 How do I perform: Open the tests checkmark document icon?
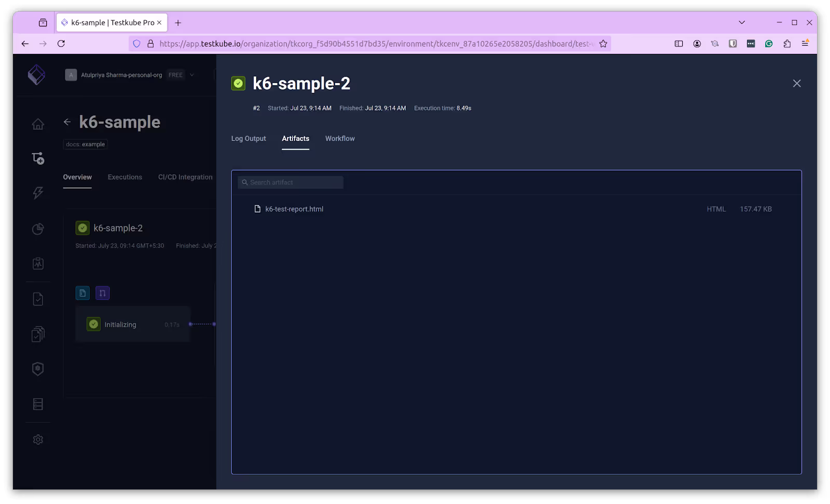point(38,299)
